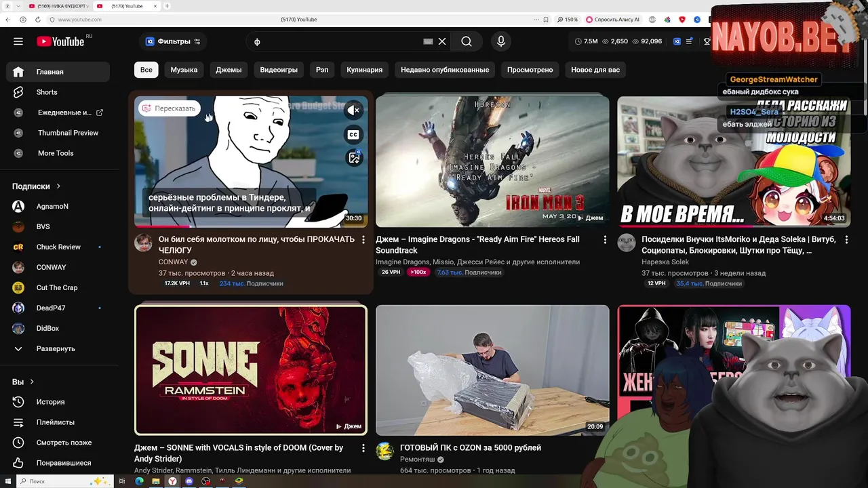Play the ГОТОВЫЙ ПК с OZON thumbnail

pos(492,370)
